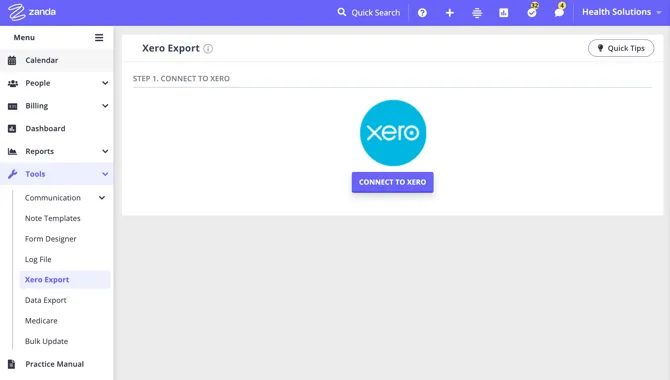Click the plus add-new icon in header
Viewport: 670px width, 380px height.
(450, 13)
